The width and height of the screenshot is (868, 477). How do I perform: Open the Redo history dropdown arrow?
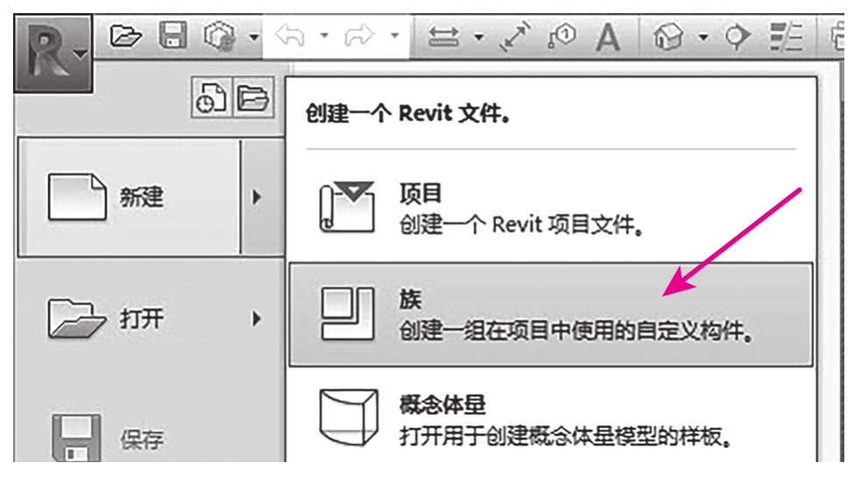[394, 37]
